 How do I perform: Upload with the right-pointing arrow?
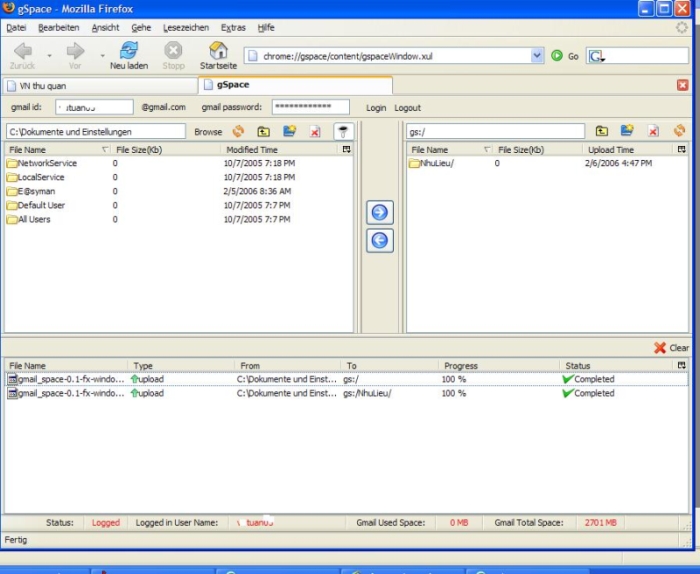[x=379, y=212]
